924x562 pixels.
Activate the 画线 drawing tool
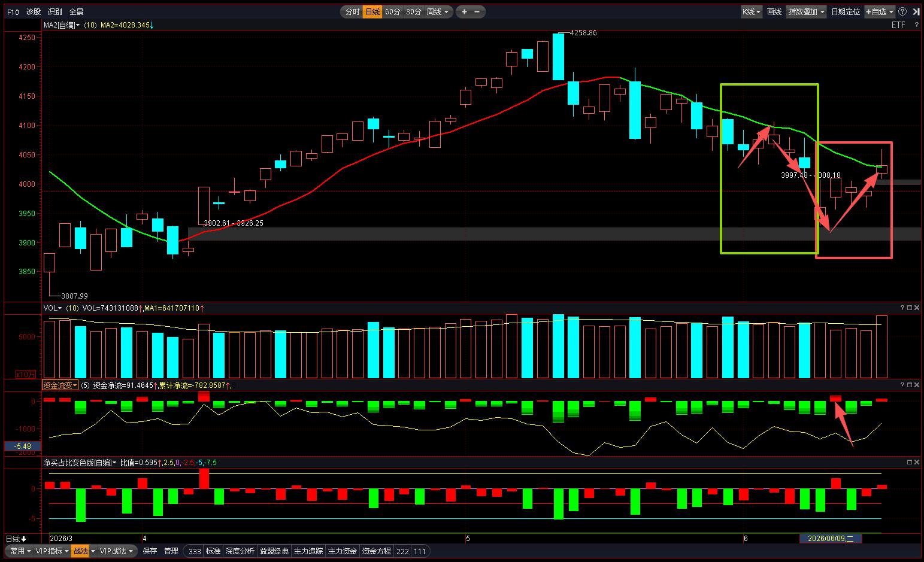coord(774,12)
